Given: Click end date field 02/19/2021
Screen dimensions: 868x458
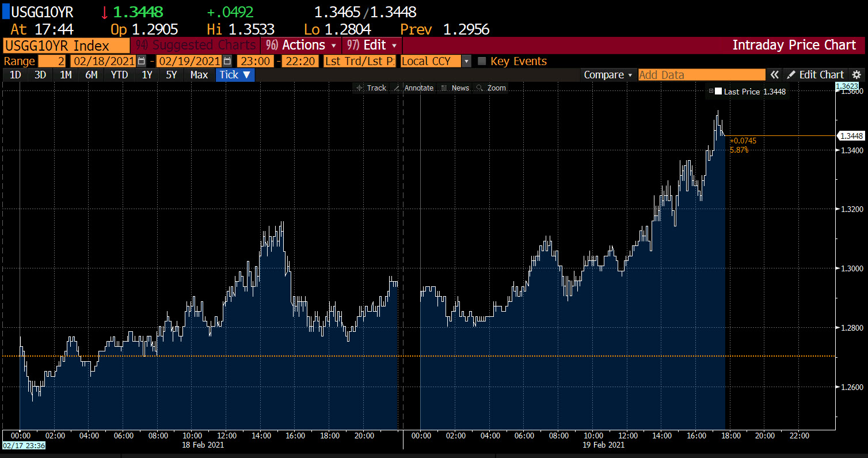Looking at the screenshot, I should click(x=189, y=61).
